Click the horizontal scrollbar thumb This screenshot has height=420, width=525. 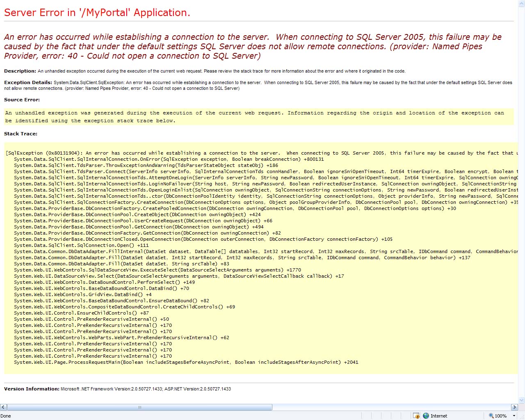point(139,407)
